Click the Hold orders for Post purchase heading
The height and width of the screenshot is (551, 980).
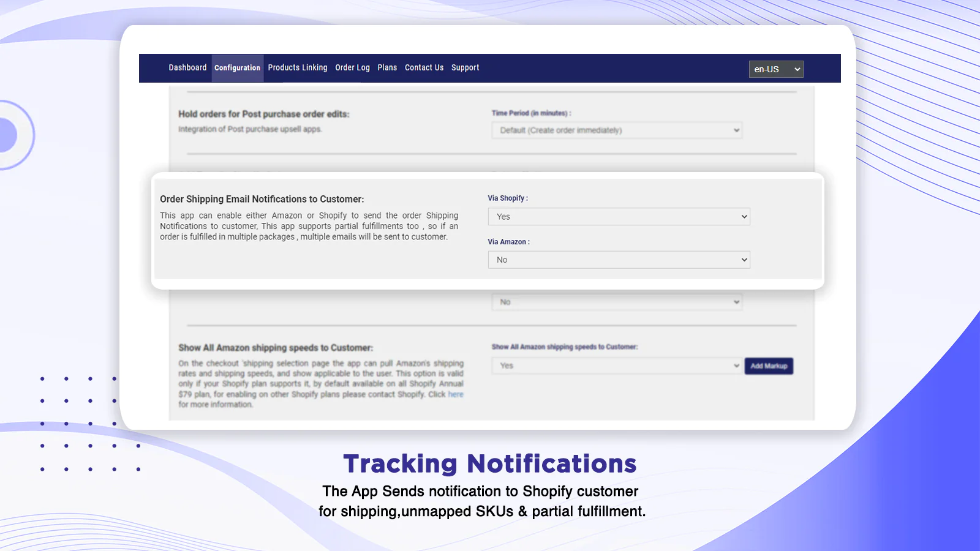(263, 114)
